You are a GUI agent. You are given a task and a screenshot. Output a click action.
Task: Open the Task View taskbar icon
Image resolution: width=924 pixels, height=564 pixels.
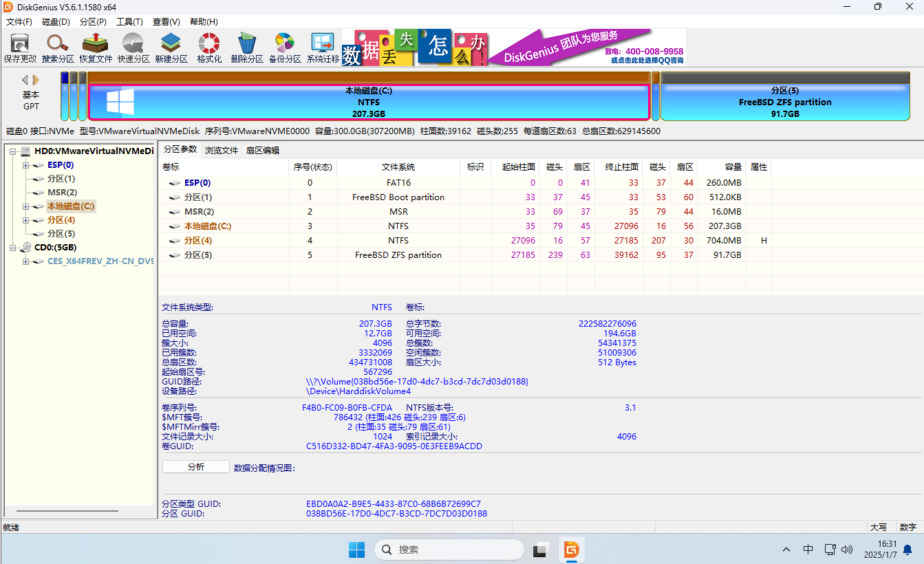point(541,550)
